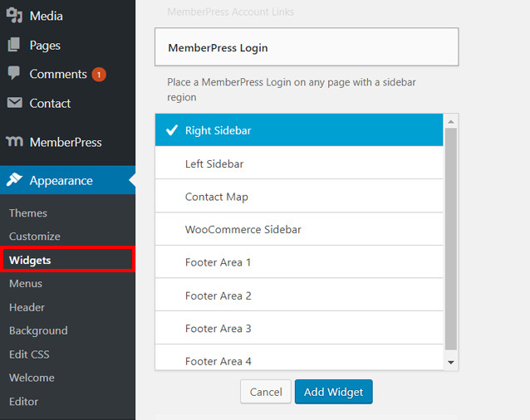Click the list scroll up arrow
Viewport: 530px width, 420px height.
tap(451, 121)
